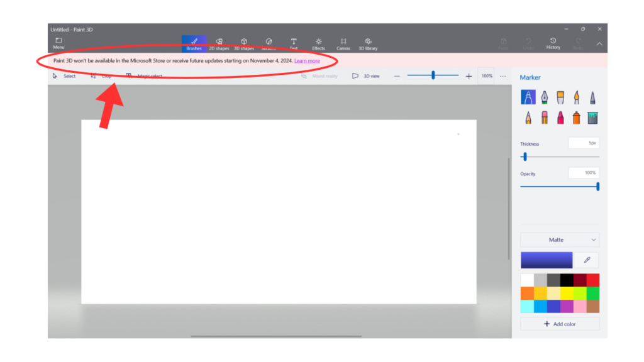Viewport: 644px width, 362px height.
Task: Click the Undo icon
Action: 528,43
